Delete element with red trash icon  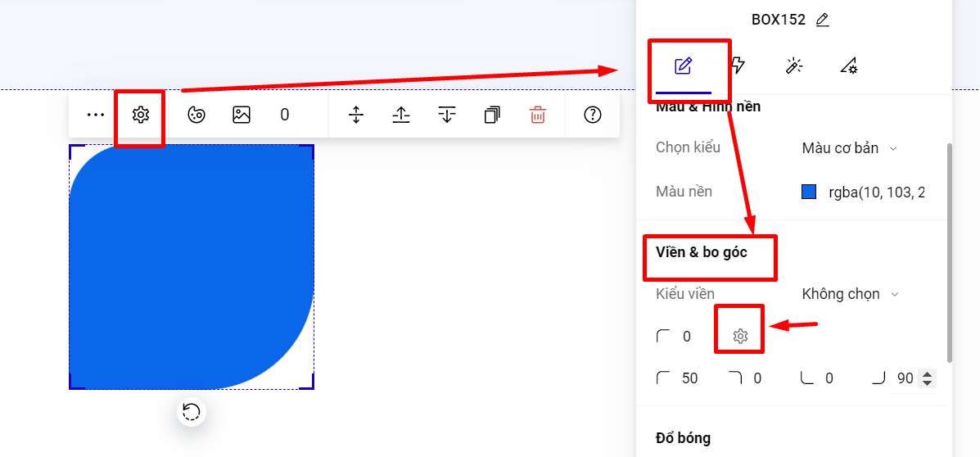point(538,115)
